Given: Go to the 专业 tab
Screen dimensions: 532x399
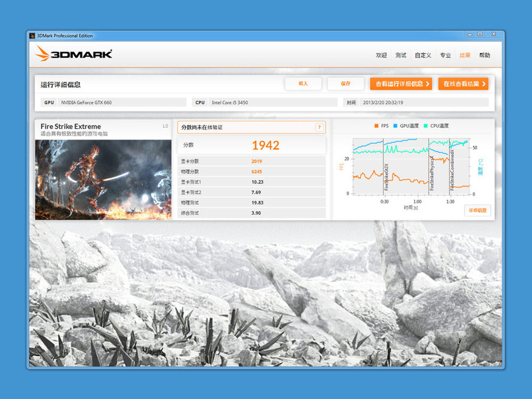Looking at the screenshot, I should pos(445,55).
